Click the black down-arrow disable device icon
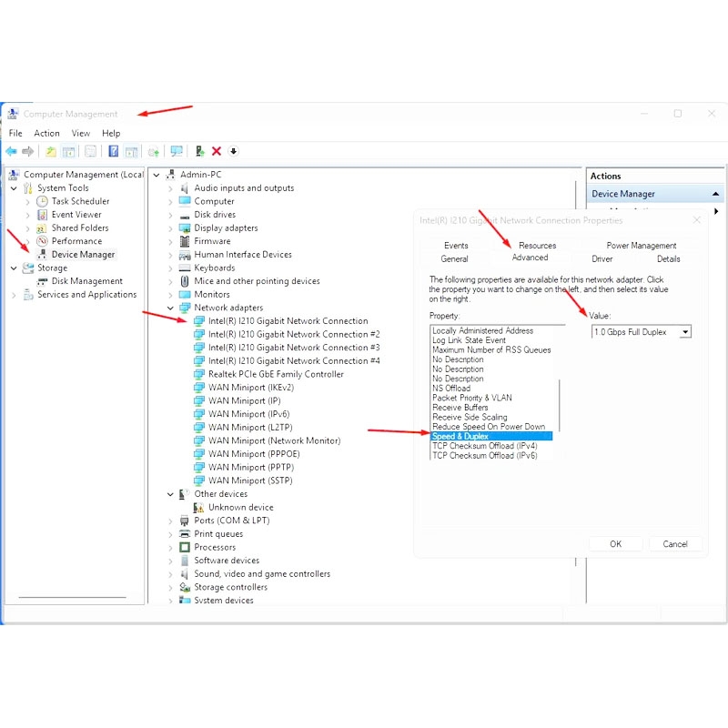The image size is (728, 728). (x=234, y=151)
